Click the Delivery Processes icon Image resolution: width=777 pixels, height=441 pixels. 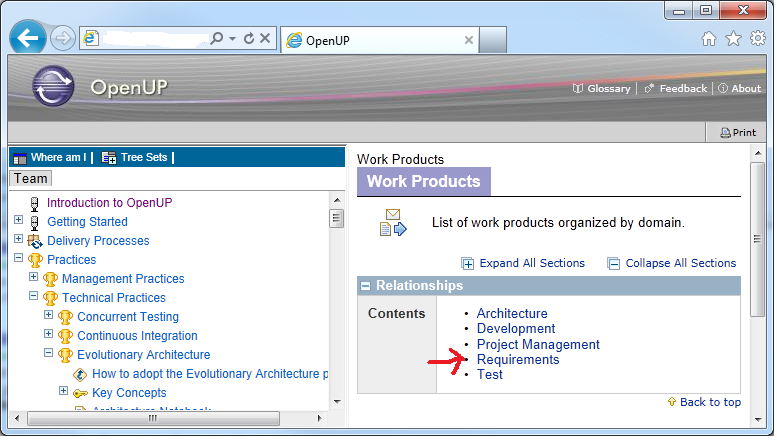(35, 241)
